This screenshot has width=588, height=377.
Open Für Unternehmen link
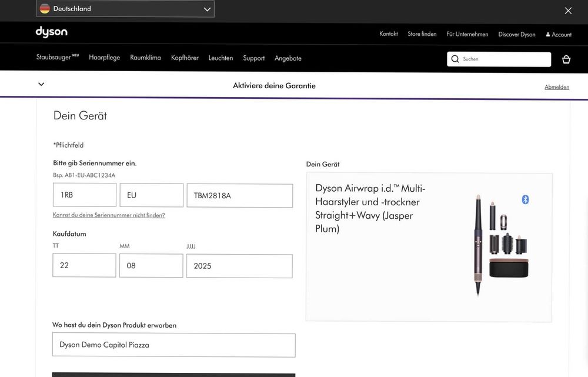(x=467, y=34)
